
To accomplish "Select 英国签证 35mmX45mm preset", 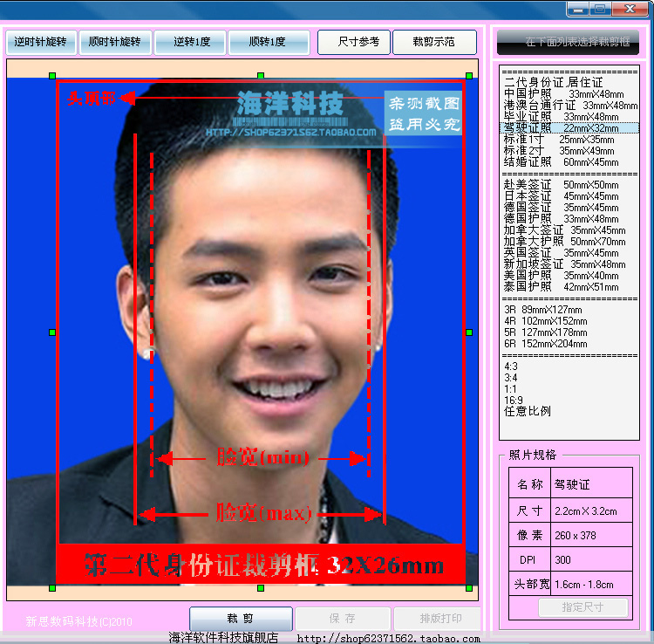I will pyautogui.click(x=569, y=253).
